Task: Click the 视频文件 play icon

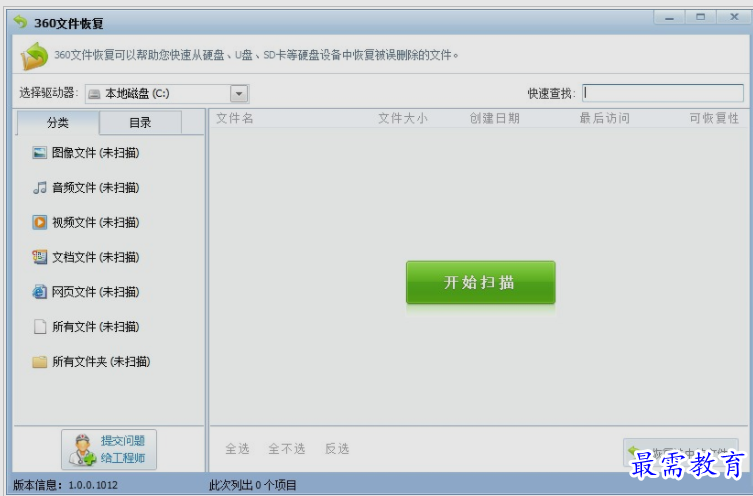Action: click(39, 222)
